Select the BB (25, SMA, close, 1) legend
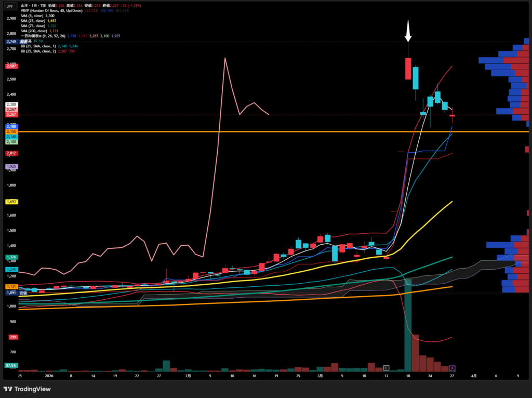532x398 pixels. tap(41, 47)
